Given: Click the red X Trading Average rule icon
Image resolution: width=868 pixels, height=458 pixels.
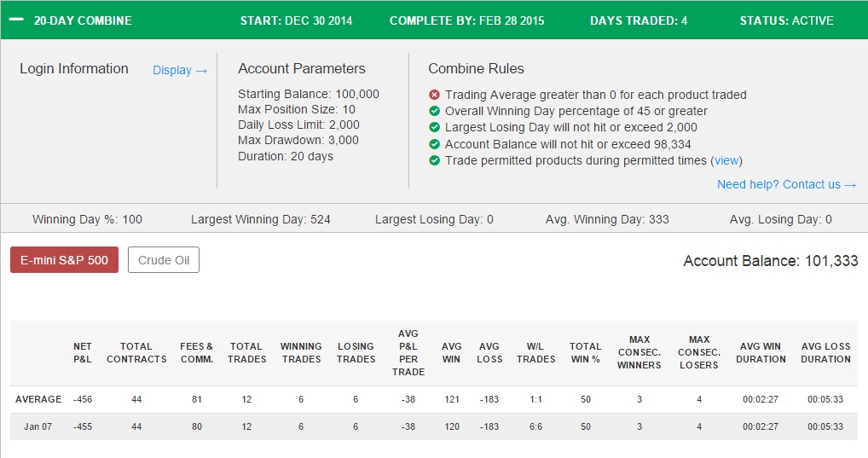Looking at the screenshot, I should 435,95.
